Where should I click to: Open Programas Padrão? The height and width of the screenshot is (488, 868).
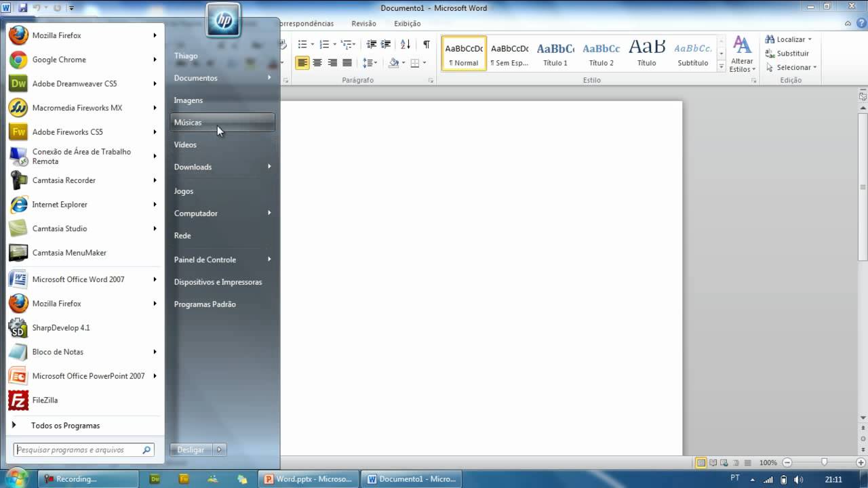(222, 304)
